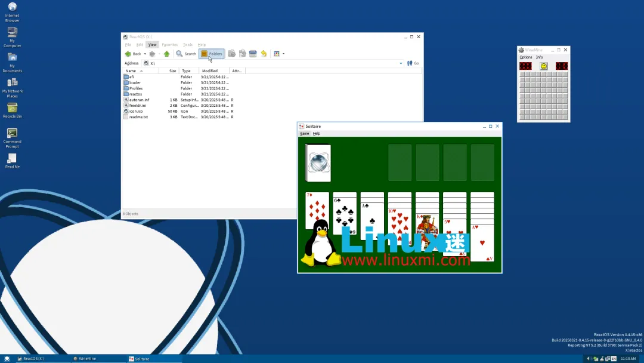The width and height of the screenshot is (644, 363).
Task: Select the Recycle Bin desktop icon
Action: [13, 110]
